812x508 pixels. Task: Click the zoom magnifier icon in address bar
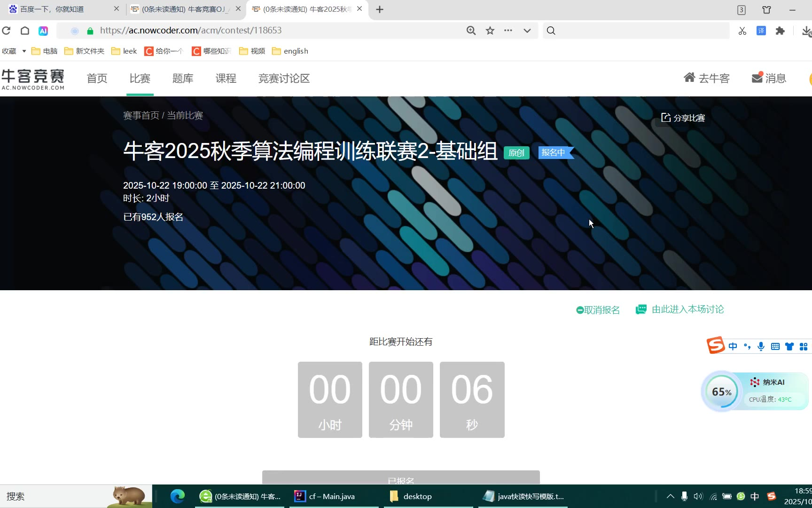(471, 31)
